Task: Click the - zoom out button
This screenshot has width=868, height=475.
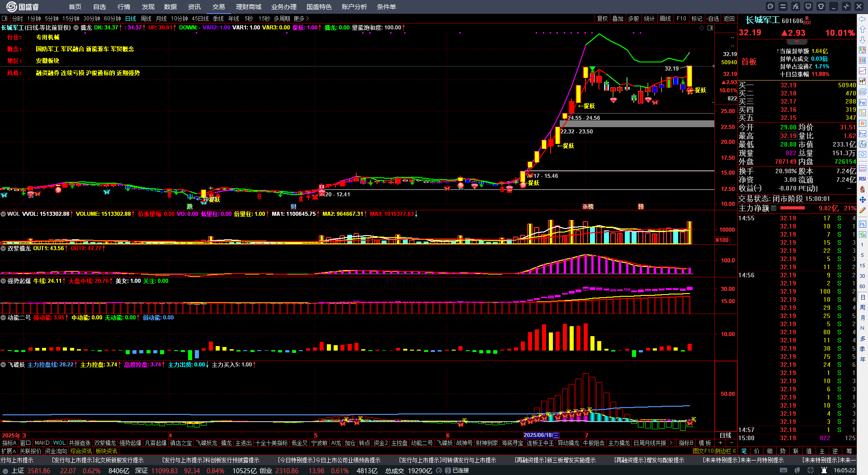Action: [x=731, y=443]
